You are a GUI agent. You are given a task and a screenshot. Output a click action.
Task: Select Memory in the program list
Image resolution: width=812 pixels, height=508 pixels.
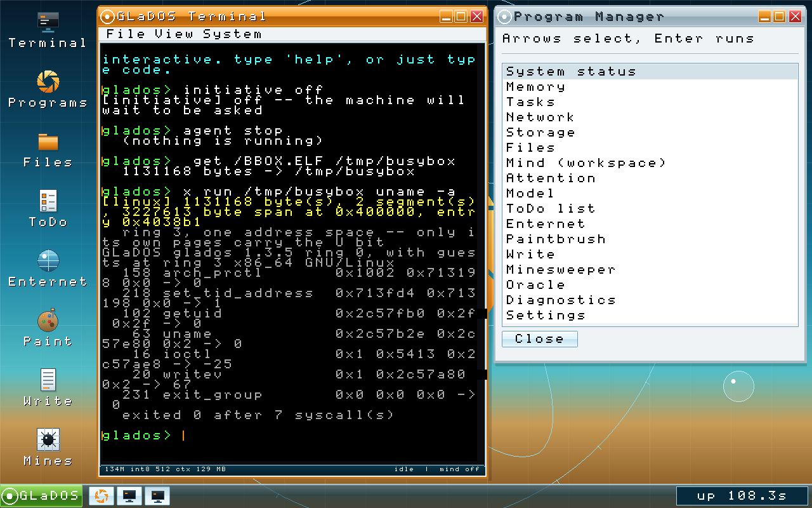pos(650,87)
